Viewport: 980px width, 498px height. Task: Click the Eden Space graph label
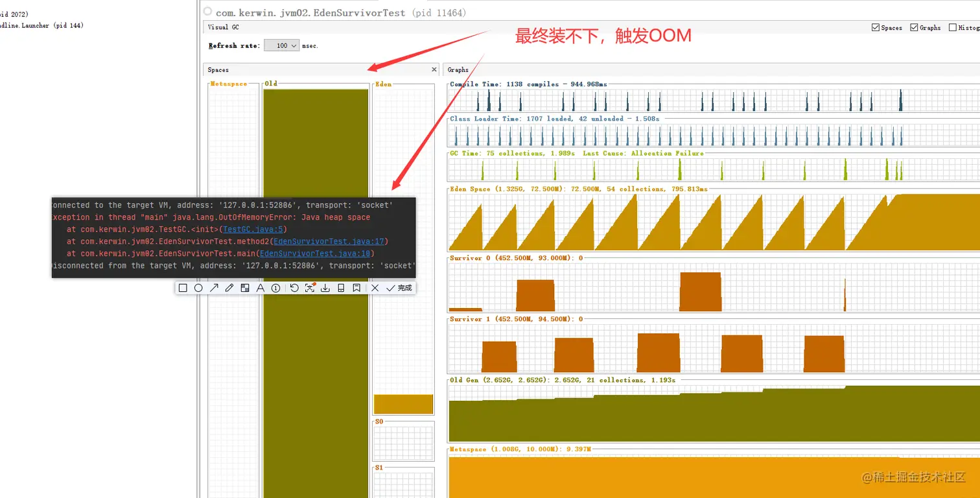(579, 189)
